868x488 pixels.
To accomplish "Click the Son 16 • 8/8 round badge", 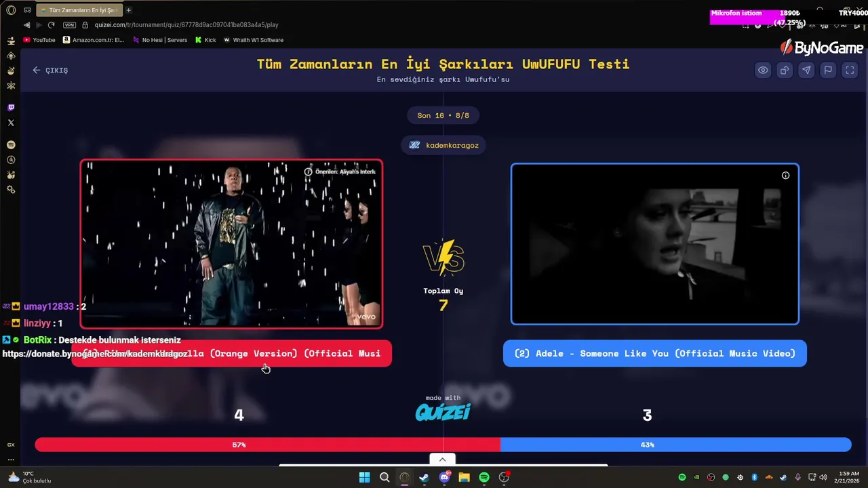I will [x=443, y=115].
